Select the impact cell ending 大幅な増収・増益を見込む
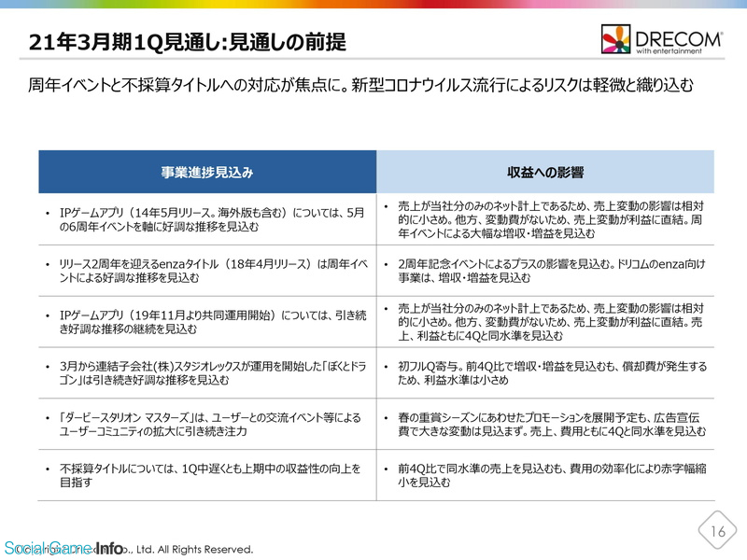Image resolution: width=747 pixels, height=560 pixels. pos(545,219)
